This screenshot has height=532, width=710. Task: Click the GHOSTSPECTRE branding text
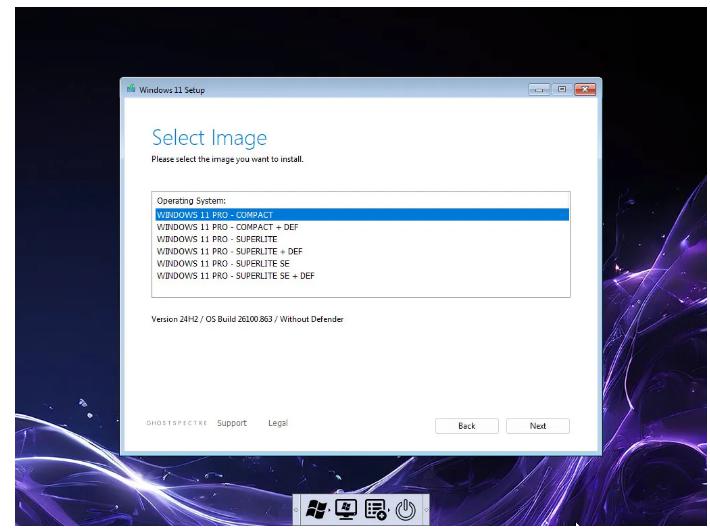tap(177, 423)
